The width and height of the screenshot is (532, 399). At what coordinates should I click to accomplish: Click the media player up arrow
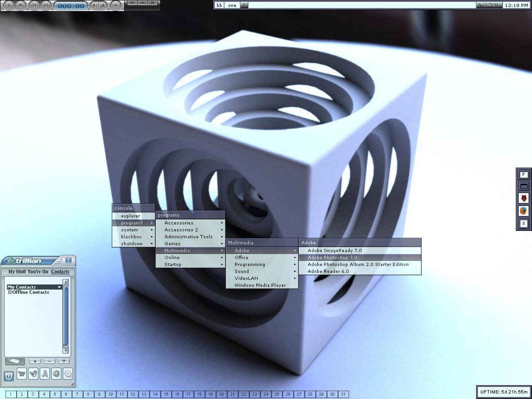click(143, 3)
